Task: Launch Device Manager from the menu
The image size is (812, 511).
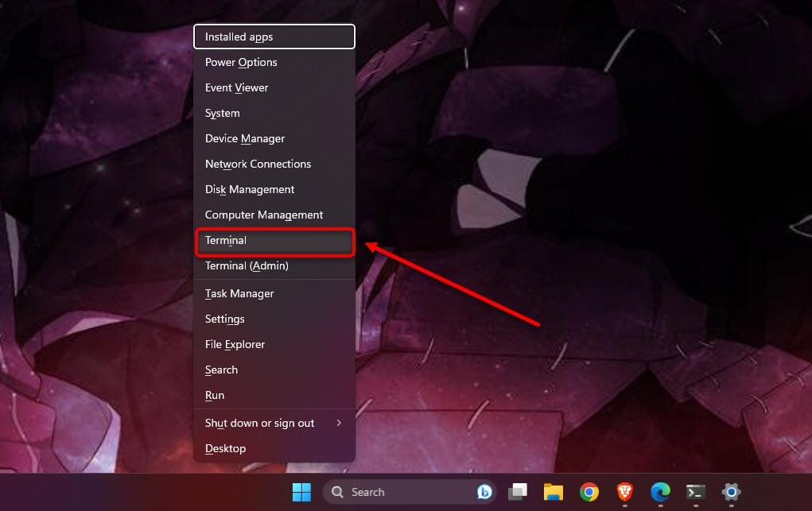Action: (274, 138)
